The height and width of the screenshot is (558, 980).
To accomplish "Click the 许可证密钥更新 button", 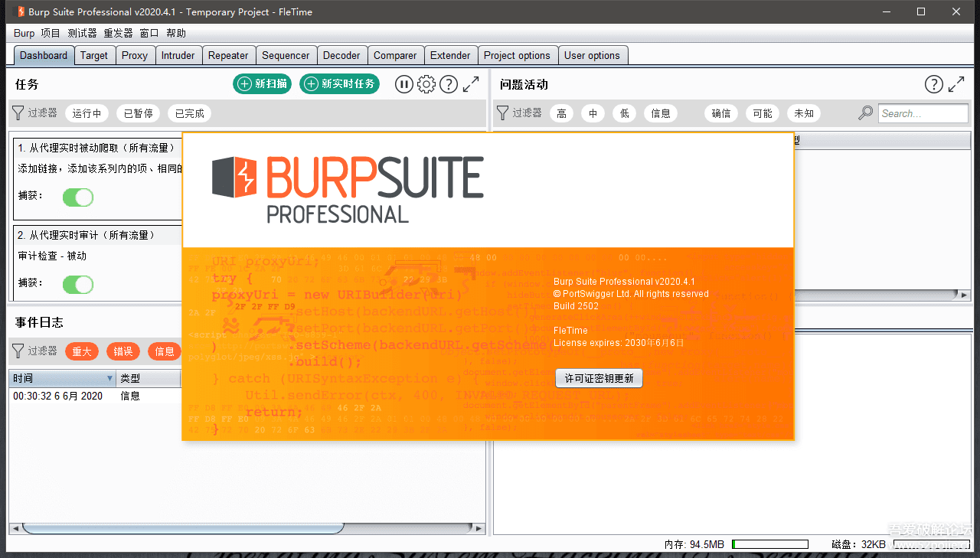I will point(599,378).
